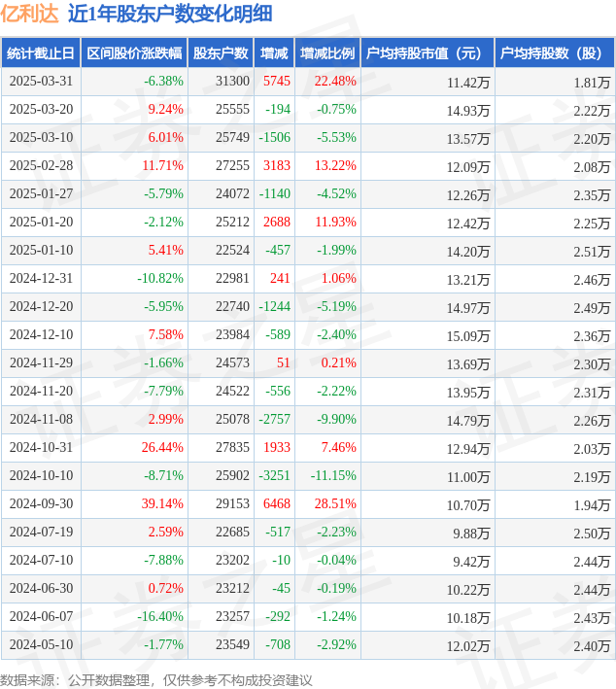The height and width of the screenshot is (689, 616).
Task: Click the 近1年股东户数变化明细 heading
Action: coord(170,14)
